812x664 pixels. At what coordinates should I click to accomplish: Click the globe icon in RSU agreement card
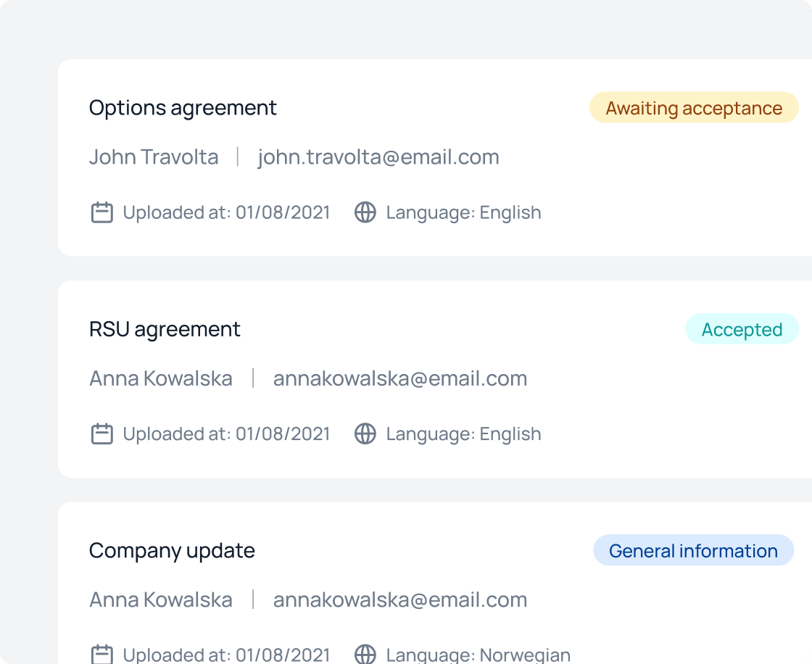pyautogui.click(x=365, y=434)
